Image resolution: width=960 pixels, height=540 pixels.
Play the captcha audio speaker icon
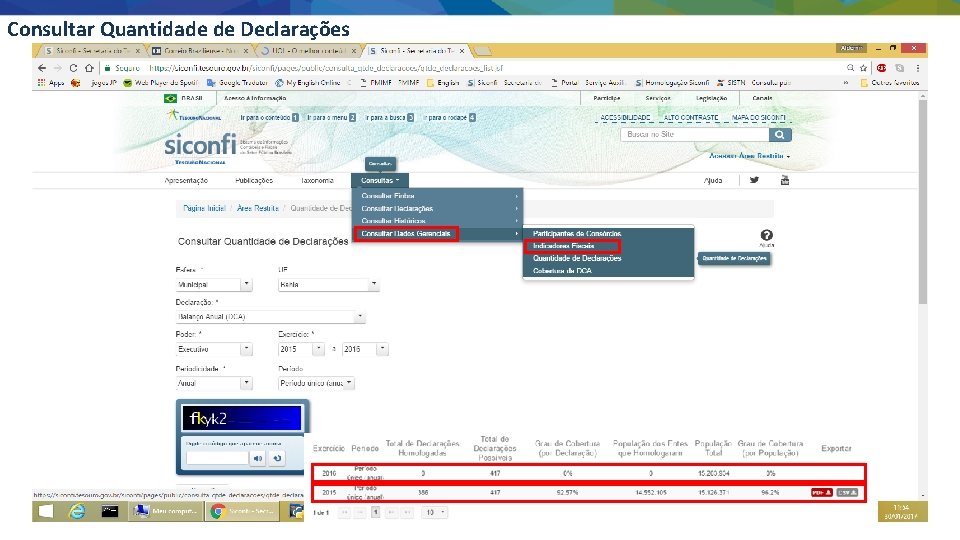coord(258,458)
